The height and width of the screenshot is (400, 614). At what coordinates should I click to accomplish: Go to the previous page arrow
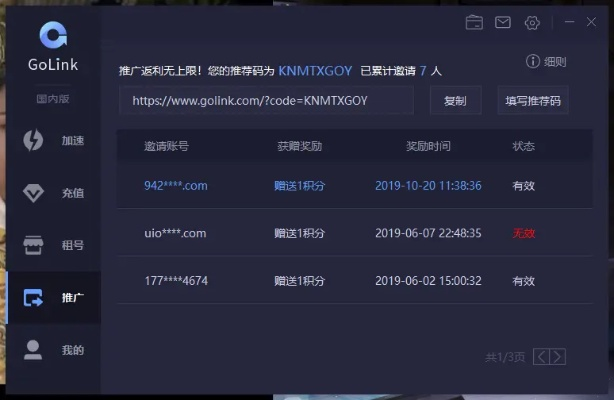pos(541,356)
